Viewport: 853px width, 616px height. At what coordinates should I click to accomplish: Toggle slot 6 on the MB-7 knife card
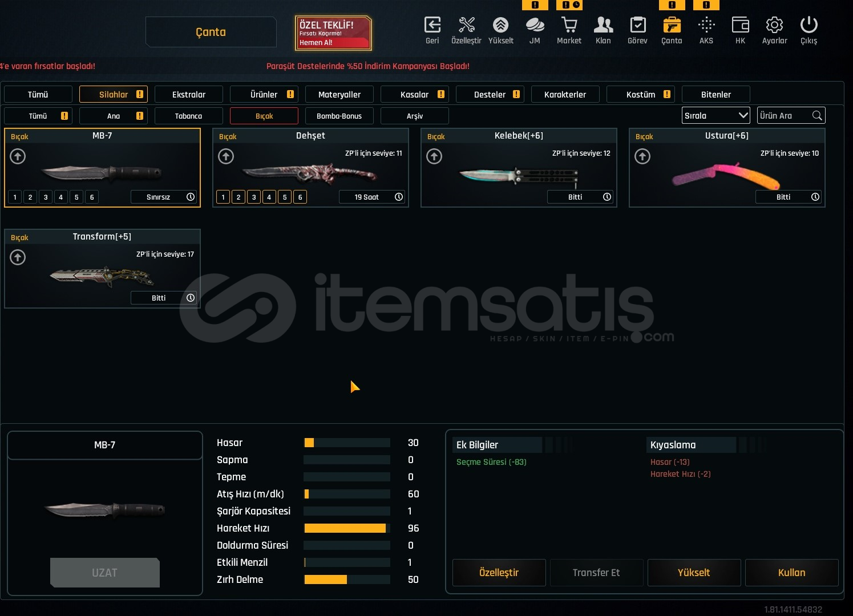92,197
